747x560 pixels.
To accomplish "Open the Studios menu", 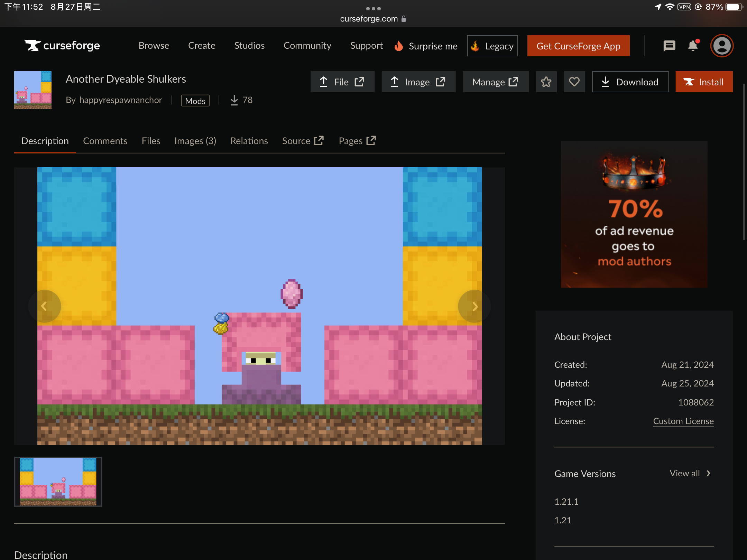I will click(x=249, y=46).
